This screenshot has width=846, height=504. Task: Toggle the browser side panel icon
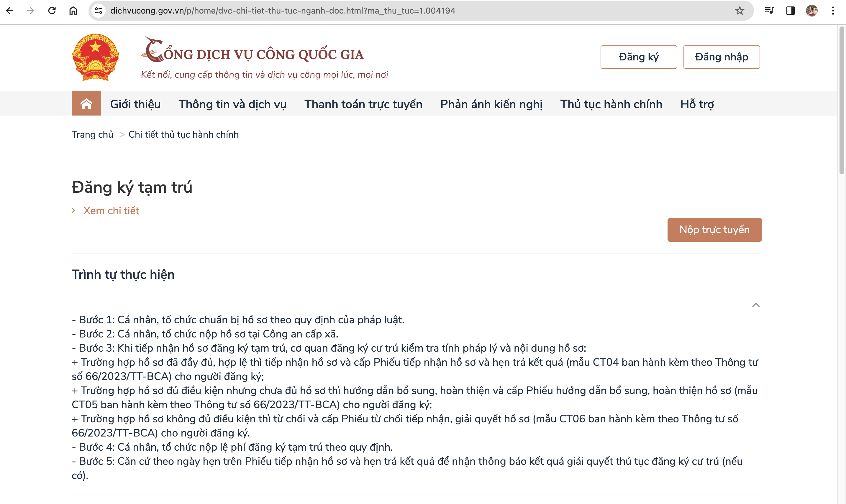click(791, 11)
